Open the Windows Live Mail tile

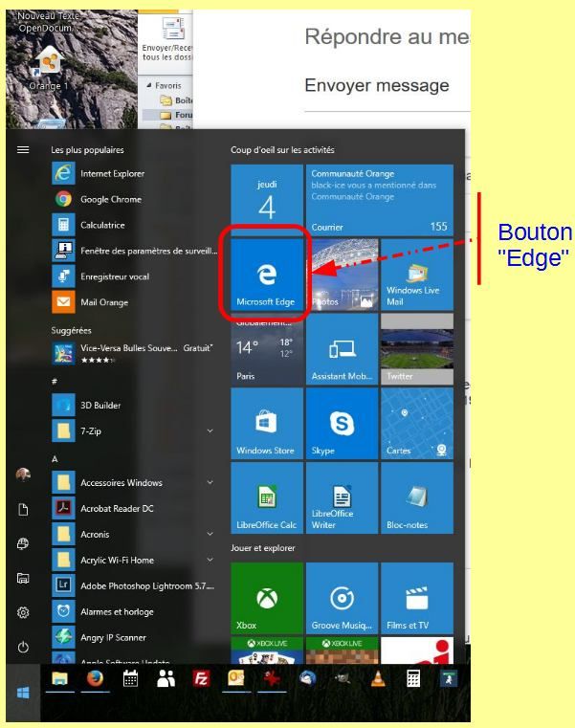click(416, 275)
